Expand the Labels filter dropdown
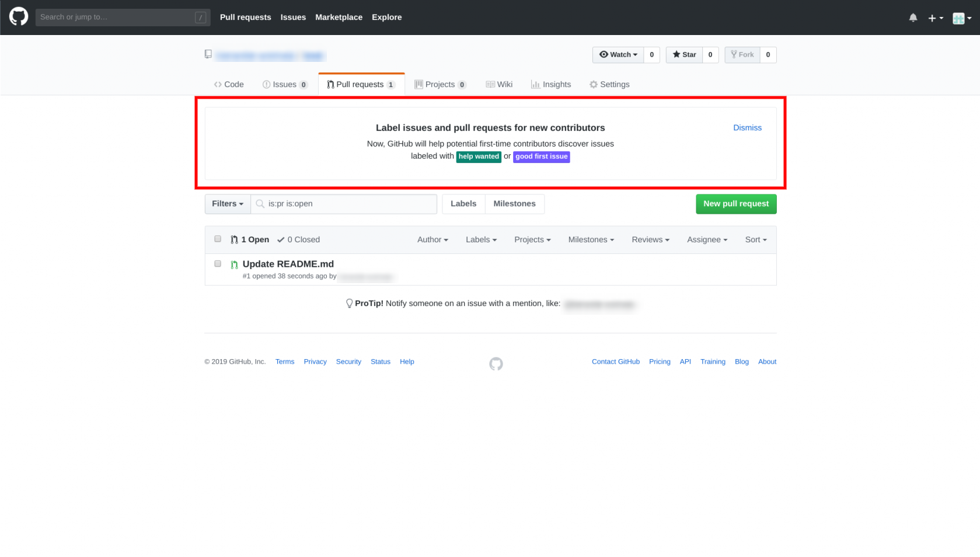Viewport: 980px width, 557px height. 481,239
